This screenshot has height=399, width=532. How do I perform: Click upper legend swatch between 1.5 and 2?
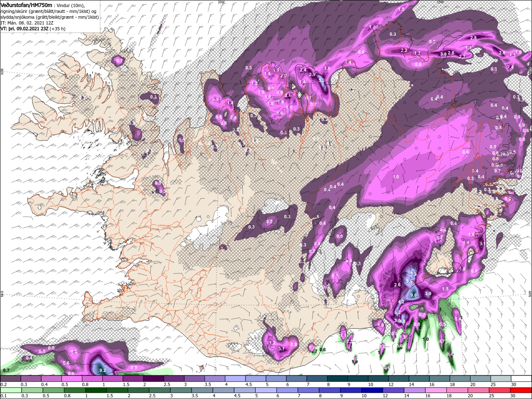[133, 378]
